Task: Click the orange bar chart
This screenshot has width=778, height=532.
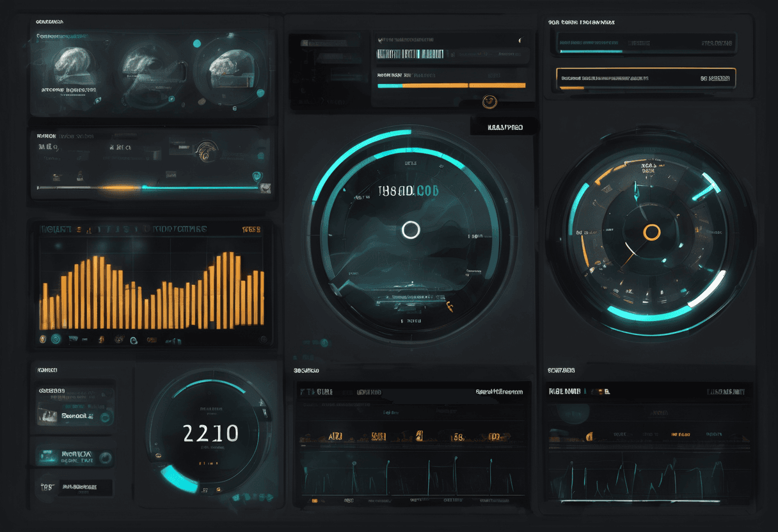Action: point(152,290)
